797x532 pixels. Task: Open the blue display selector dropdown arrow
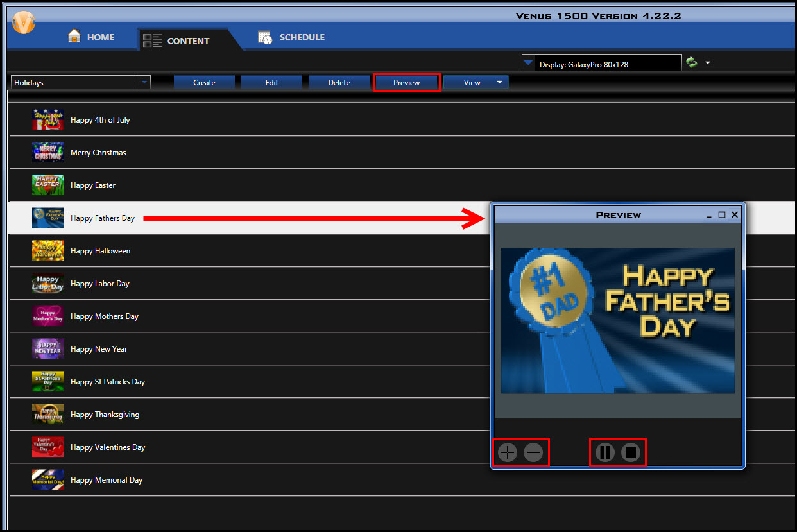tap(528, 62)
